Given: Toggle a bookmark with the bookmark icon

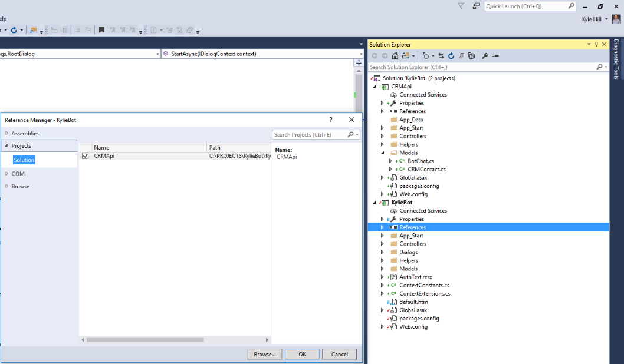Looking at the screenshot, I should click(101, 30).
